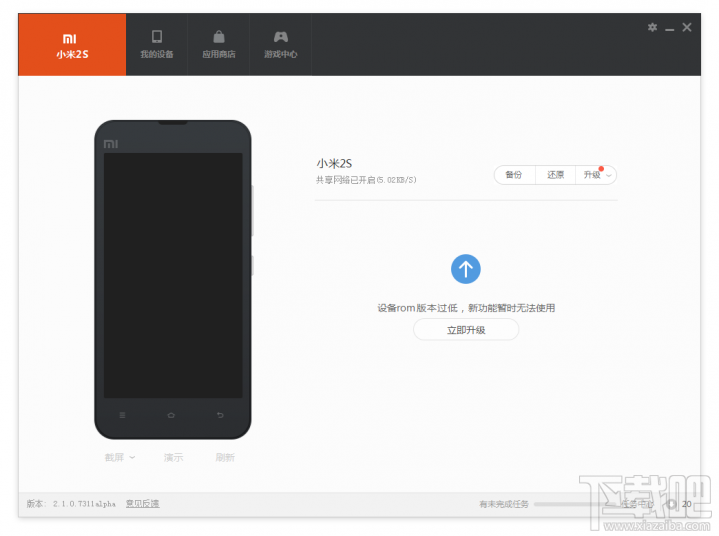Switch to 我的设备 tab
Image resolution: width=719 pixels, height=536 pixels.
tap(157, 44)
